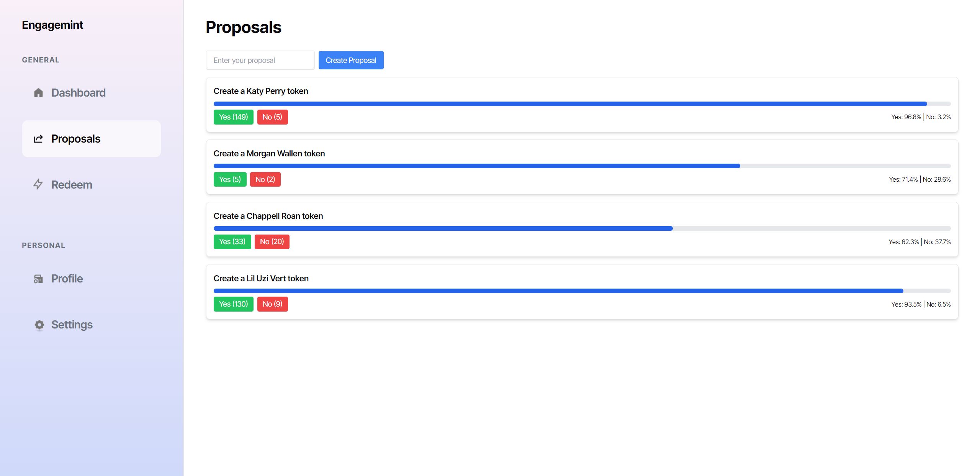Toggle No vote on Katy Perry proposal
The width and height of the screenshot is (980, 476).
[x=273, y=117]
